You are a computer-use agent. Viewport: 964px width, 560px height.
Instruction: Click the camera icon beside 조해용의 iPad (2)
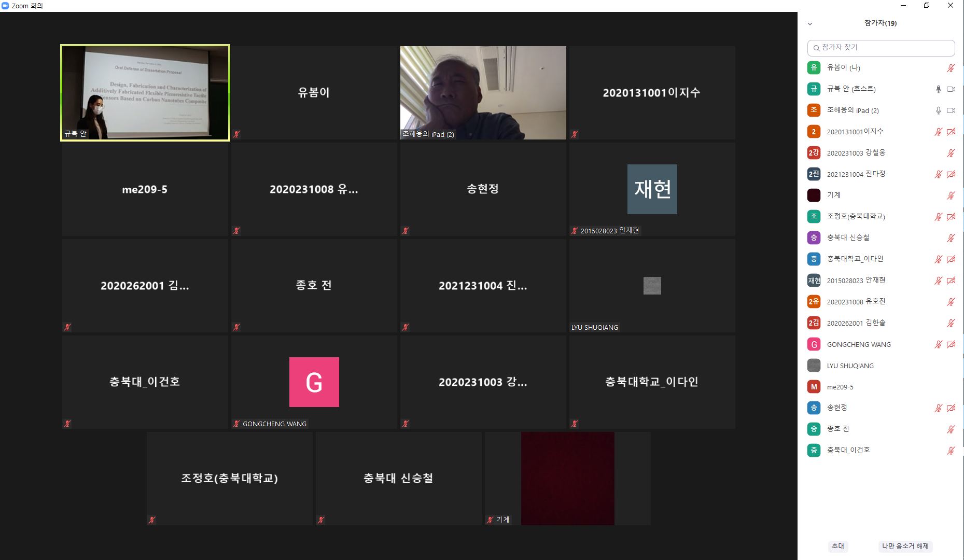pos(951,110)
